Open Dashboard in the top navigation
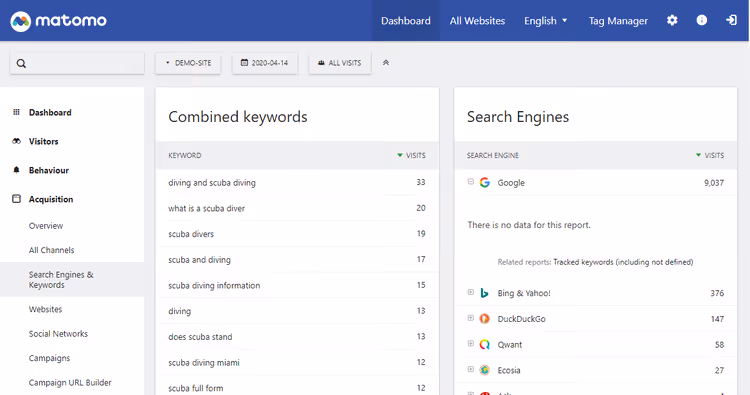The image size is (750, 395). (x=406, y=21)
